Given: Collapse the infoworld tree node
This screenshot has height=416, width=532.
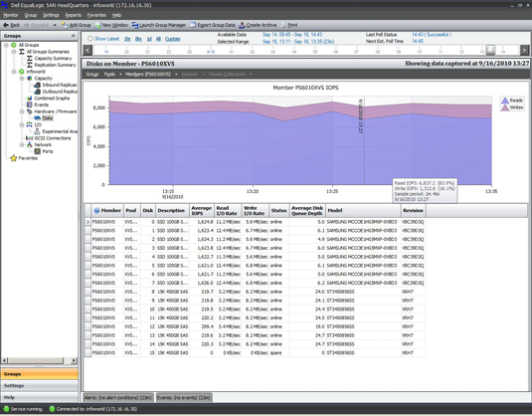Looking at the screenshot, I should 14,72.
